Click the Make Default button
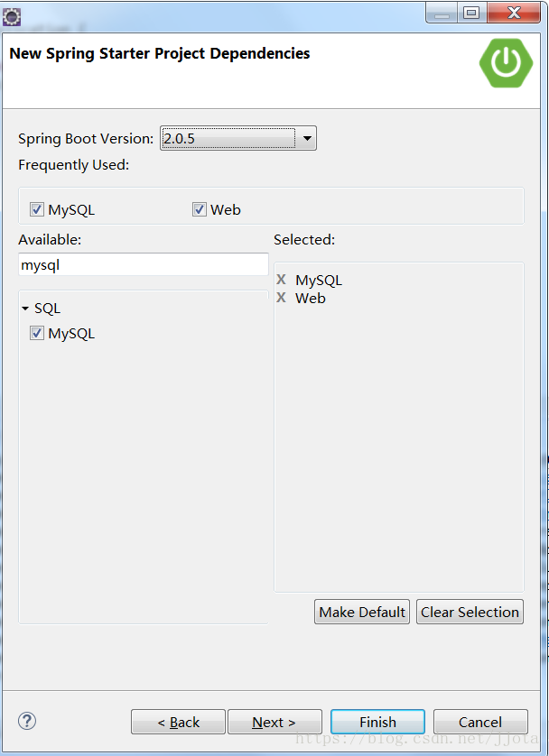549x756 pixels. click(x=362, y=612)
